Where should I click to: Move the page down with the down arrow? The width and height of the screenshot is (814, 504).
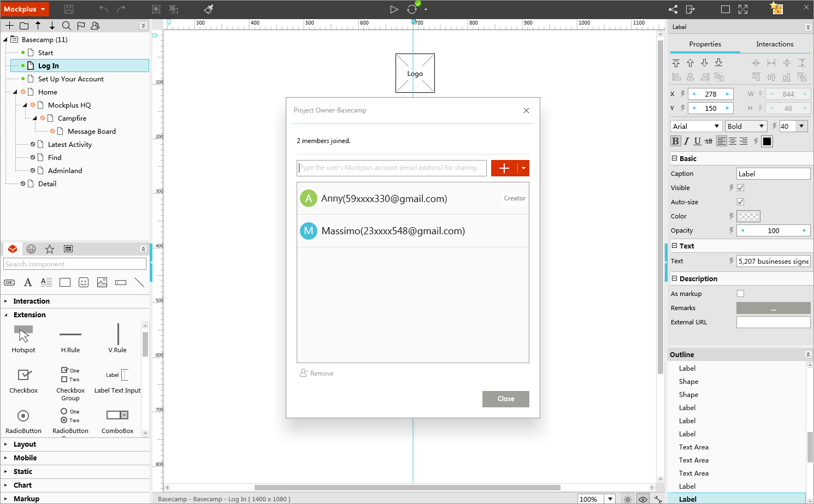(x=52, y=26)
